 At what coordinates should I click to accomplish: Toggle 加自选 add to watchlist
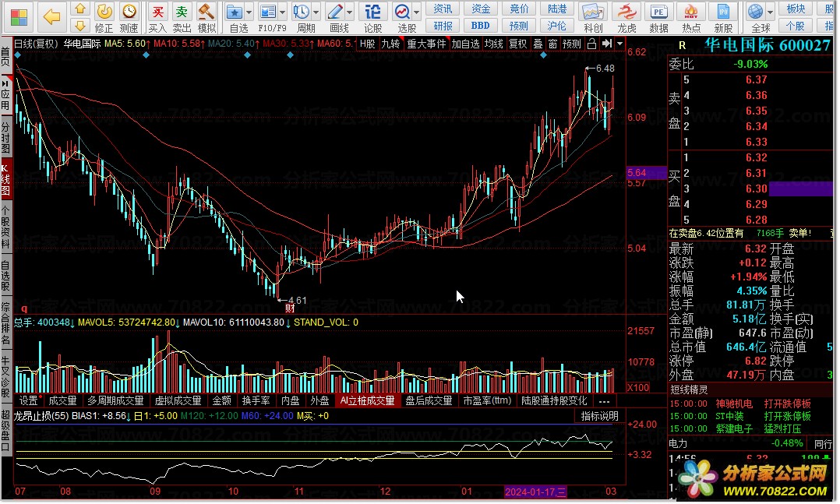tap(465, 44)
